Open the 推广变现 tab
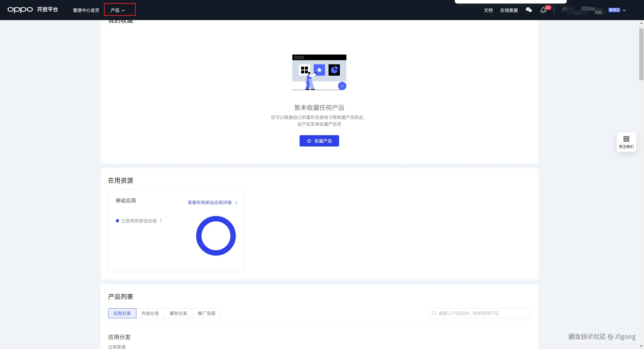 [207, 313]
